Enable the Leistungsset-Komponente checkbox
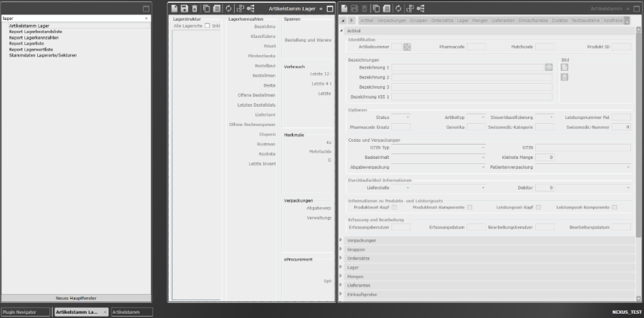The height and width of the screenshot is (318, 644). 614,208
